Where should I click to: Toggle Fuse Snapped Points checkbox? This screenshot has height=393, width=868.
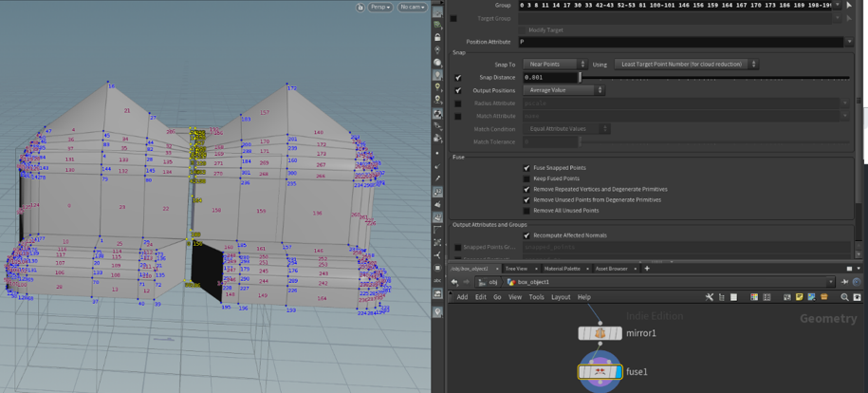pyautogui.click(x=526, y=168)
